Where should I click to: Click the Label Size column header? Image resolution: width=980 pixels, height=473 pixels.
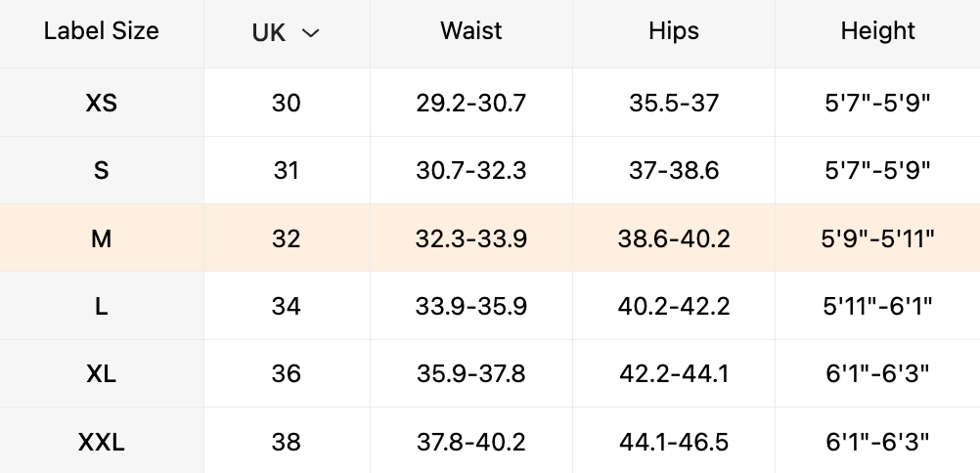click(102, 31)
